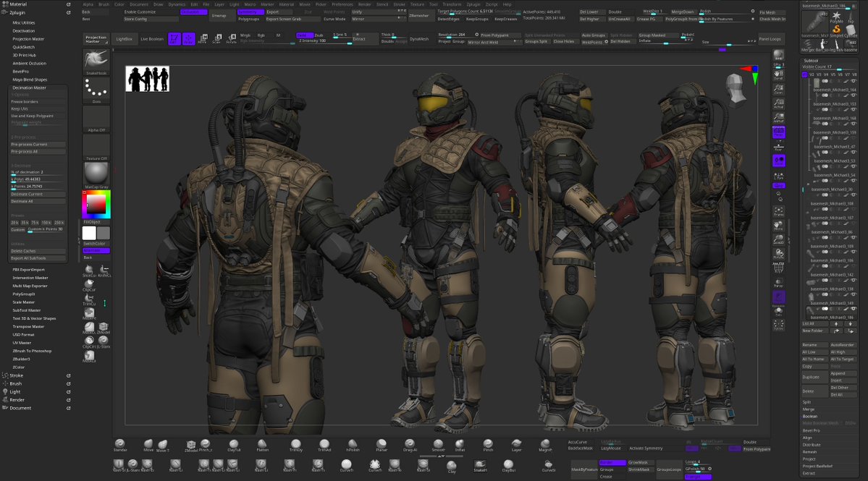
Task: Switch to Move transform icon in top shelf
Action: (203, 39)
